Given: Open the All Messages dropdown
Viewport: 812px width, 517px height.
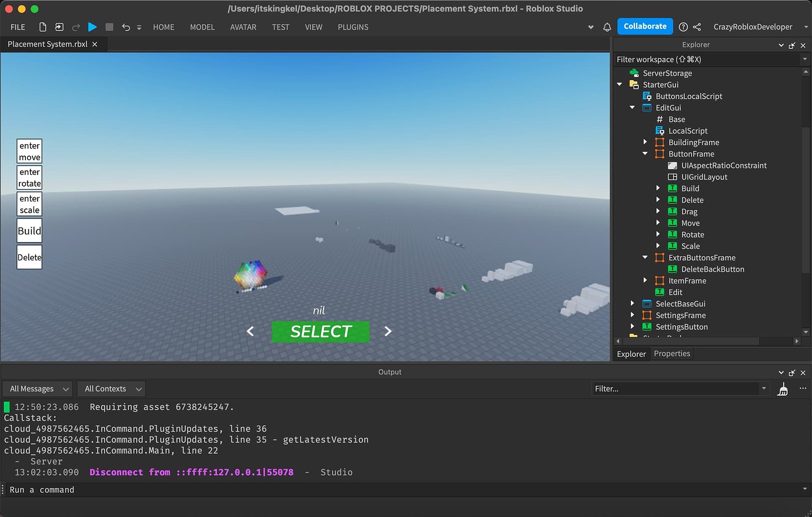Looking at the screenshot, I should pyautogui.click(x=36, y=389).
